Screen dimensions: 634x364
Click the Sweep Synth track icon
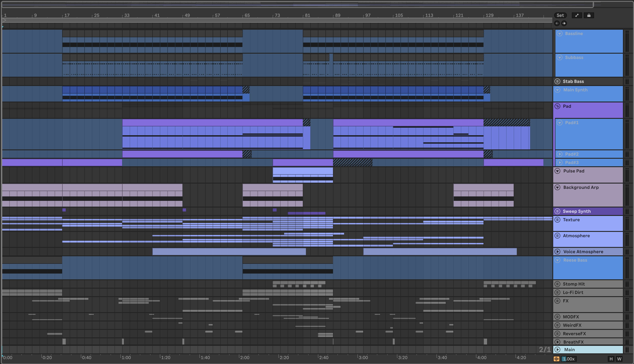click(x=557, y=211)
